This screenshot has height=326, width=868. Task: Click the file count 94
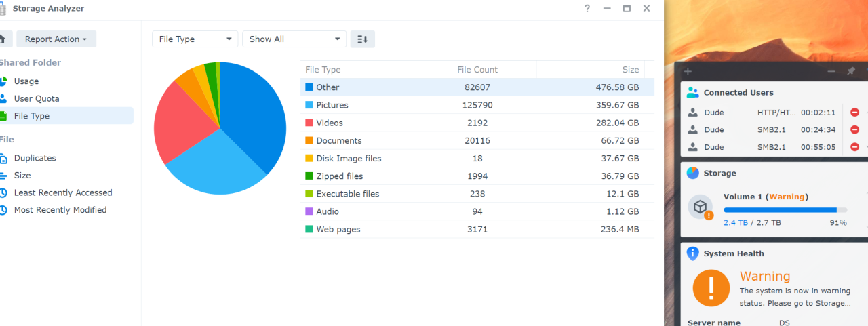477,211
